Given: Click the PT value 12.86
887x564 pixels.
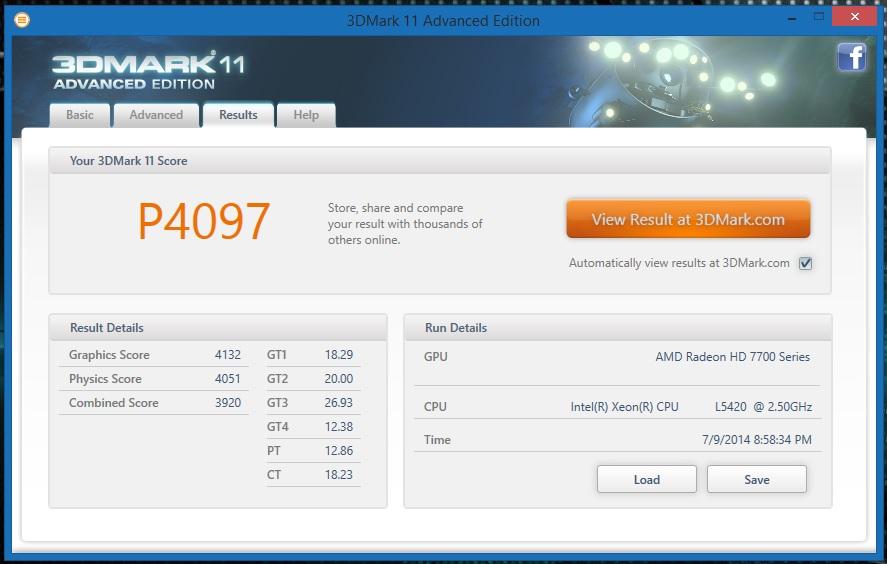Looking at the screenshot, I should click(x=339, y=451).
